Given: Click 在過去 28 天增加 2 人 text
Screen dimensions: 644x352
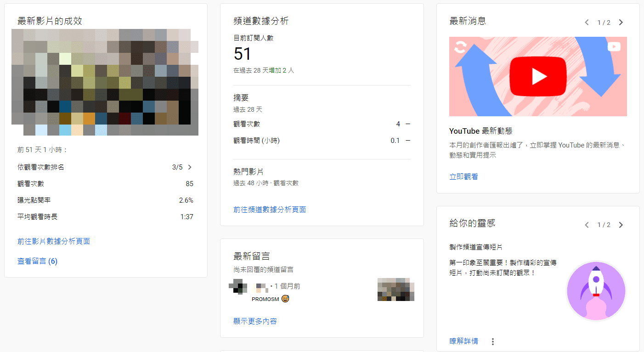Looking at the screenshot, I should click(264, 70).
